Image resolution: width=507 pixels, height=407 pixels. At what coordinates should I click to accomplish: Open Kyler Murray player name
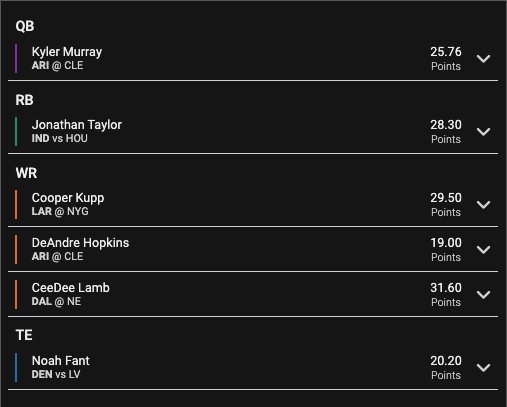click(67, 52)
